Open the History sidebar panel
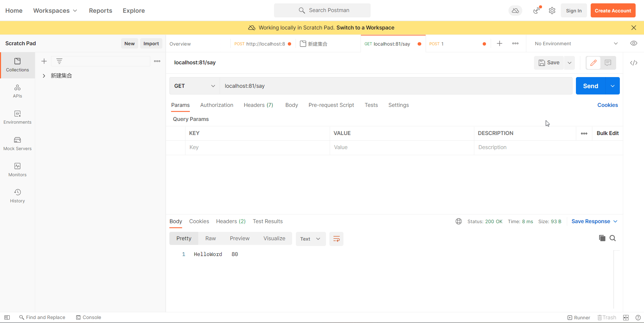Image resolution: width=644 pixels, height=323 pixels. click(17, 196)
